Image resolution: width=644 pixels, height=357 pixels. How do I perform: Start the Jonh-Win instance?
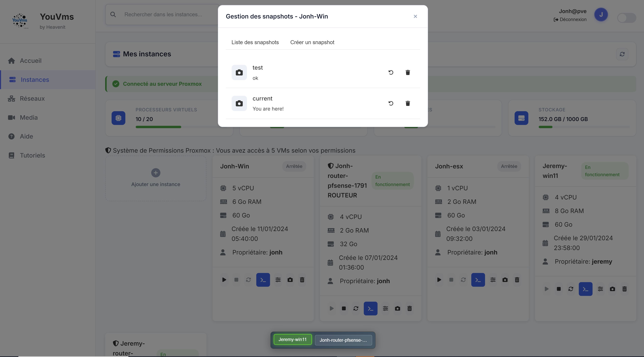[x=224, y=280]
